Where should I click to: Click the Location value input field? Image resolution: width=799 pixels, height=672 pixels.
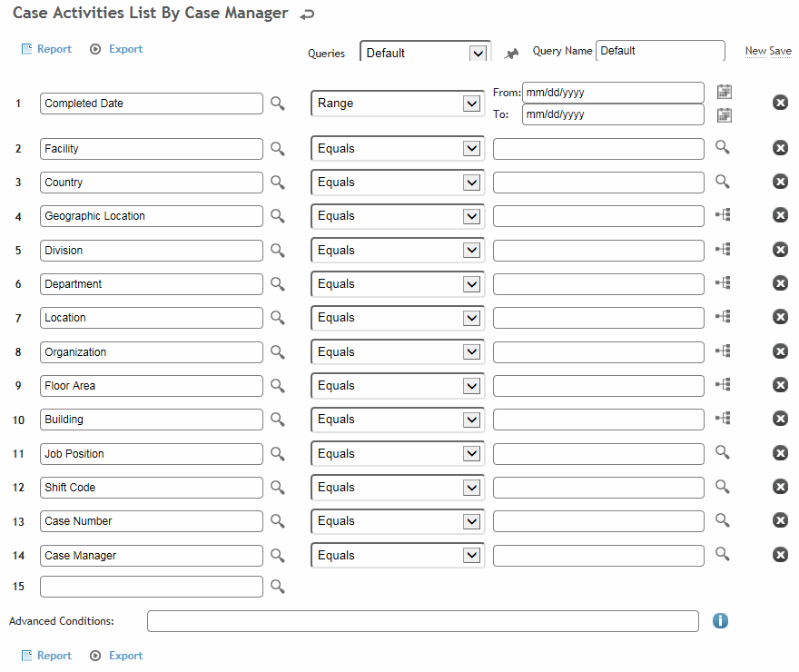pyautogui.click(x=598, y=318)
